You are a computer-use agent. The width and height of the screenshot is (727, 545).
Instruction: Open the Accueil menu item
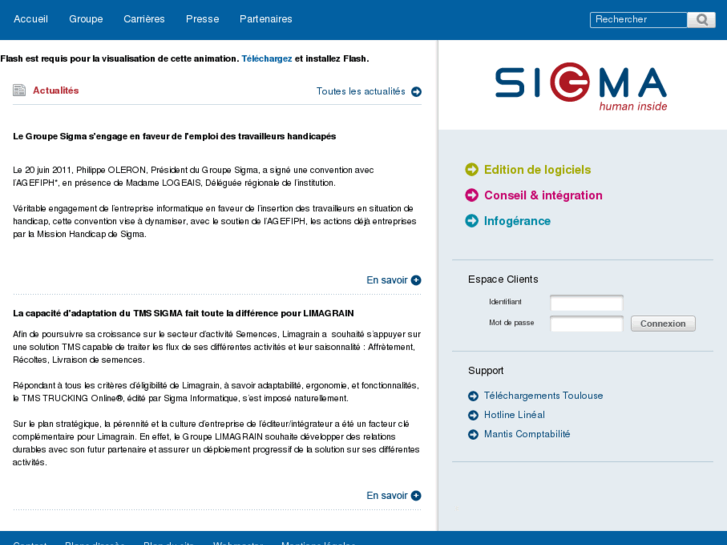[x=31, y=19]
